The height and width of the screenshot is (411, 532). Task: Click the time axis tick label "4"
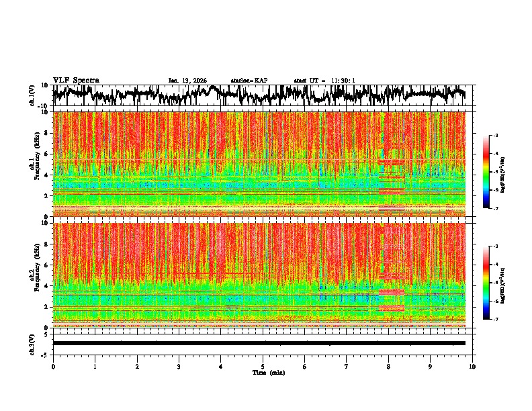(221, 367)
